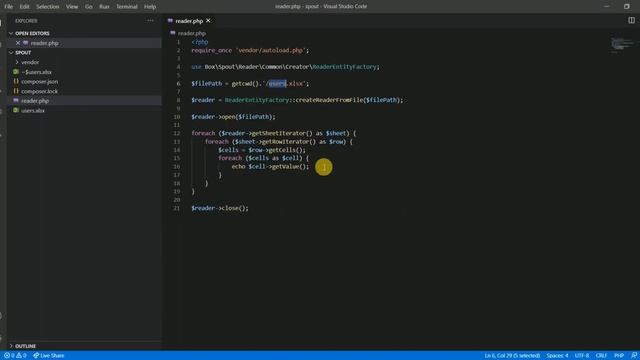Split the editor to the right
This screenshot has height=360, width=640.
point(631,20)
